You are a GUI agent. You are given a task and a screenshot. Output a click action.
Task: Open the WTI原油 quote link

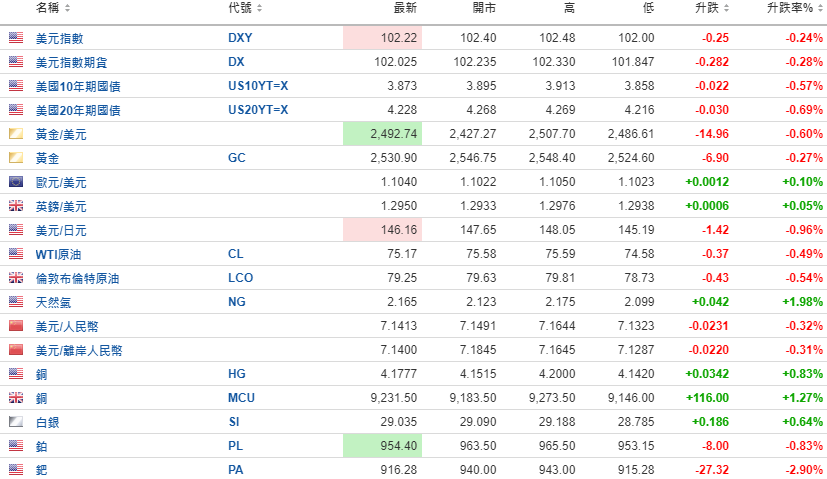[58, 254]
